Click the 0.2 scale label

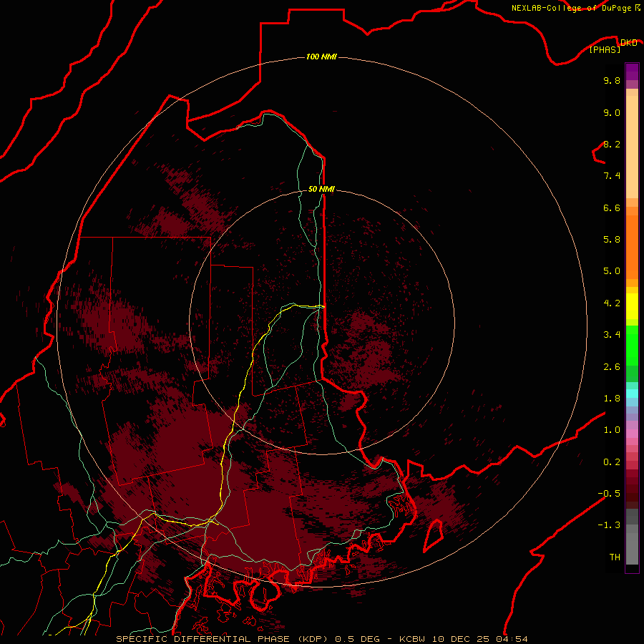click(x=612, y=462)
